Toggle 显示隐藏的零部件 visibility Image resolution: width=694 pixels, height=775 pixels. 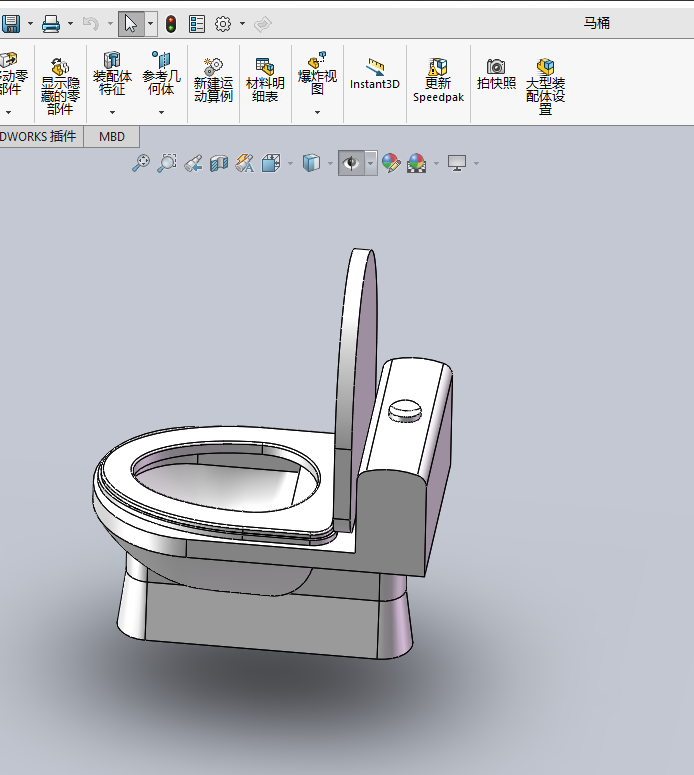pos(60,83)
